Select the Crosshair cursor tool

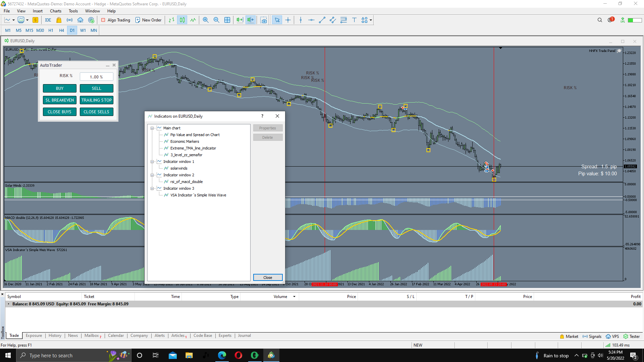[x=288, y=20]
